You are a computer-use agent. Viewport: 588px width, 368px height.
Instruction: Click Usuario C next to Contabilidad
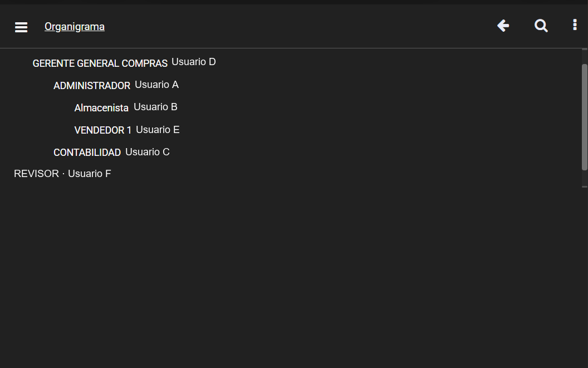(148, 152)
